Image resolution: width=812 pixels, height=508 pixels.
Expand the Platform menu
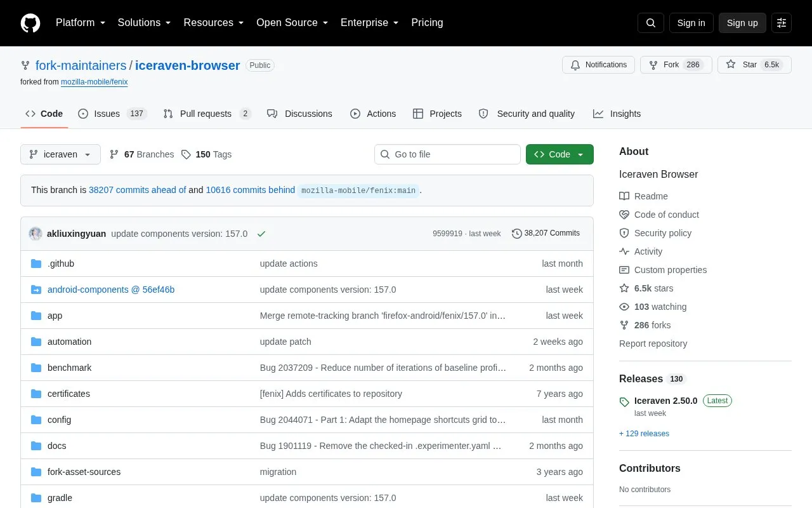pos(81,23)
